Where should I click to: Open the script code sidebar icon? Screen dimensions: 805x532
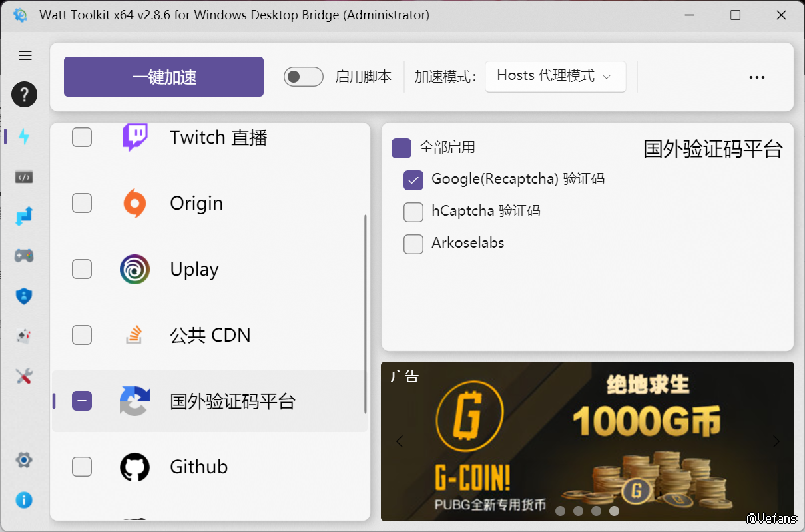(x=24, y=177)
